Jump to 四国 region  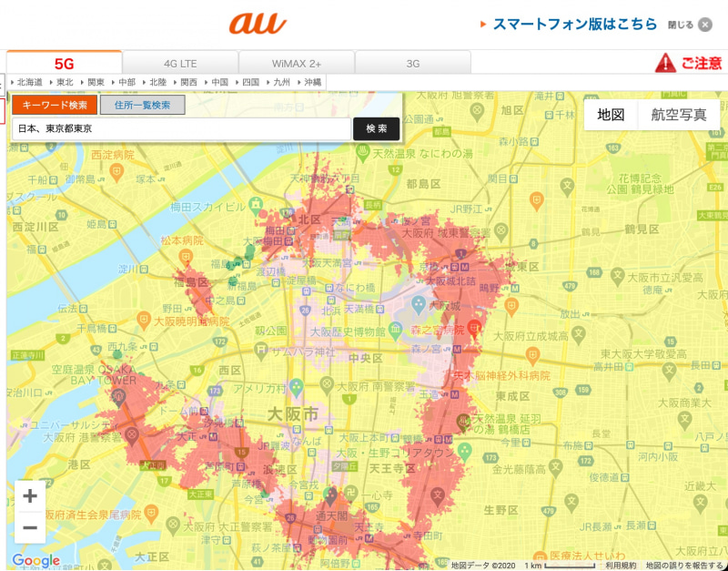point(251,82)
